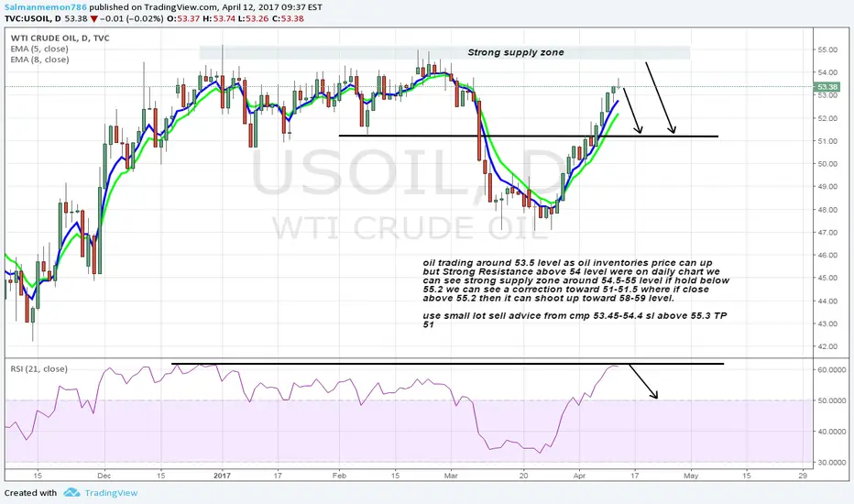This screenshot has width=854, height=504.
Task: Click the L:53.26 low value in header
Action: click(x=254, y=18)
